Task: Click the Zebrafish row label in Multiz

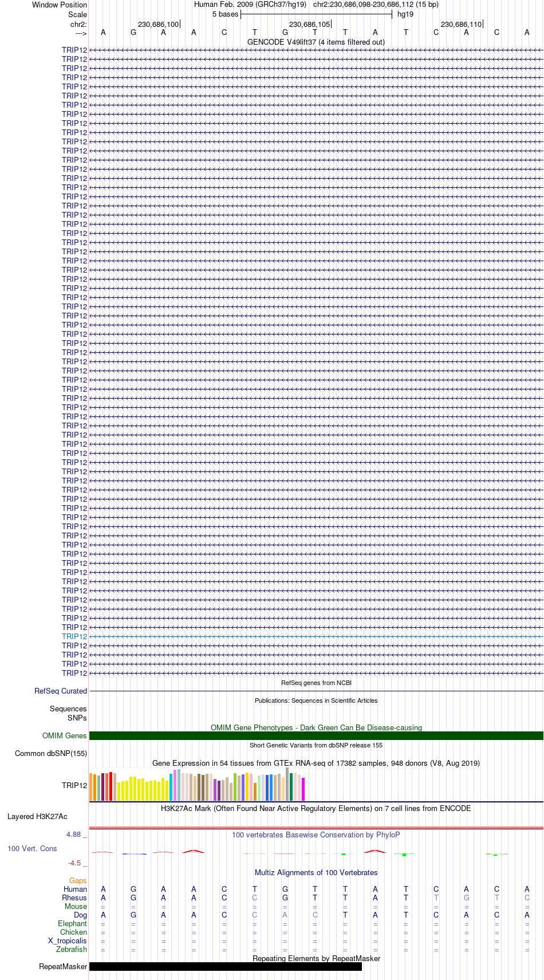Action: tap(72, 949)
